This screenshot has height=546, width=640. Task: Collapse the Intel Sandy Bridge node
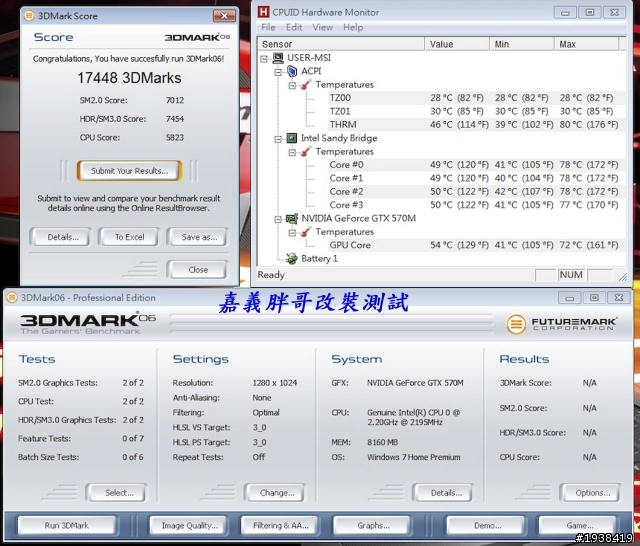278,139
